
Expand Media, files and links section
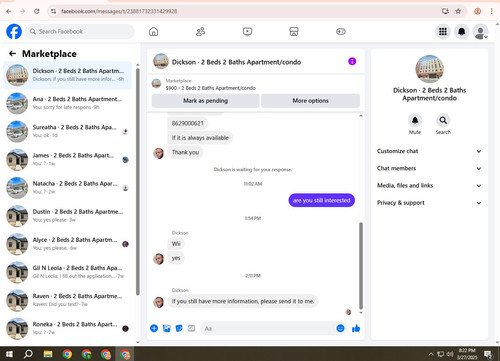tap(429, 185)
